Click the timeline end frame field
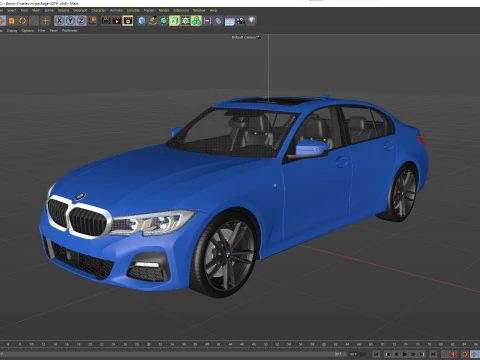This screenshot has height=360, width=480. pos(358,354)
